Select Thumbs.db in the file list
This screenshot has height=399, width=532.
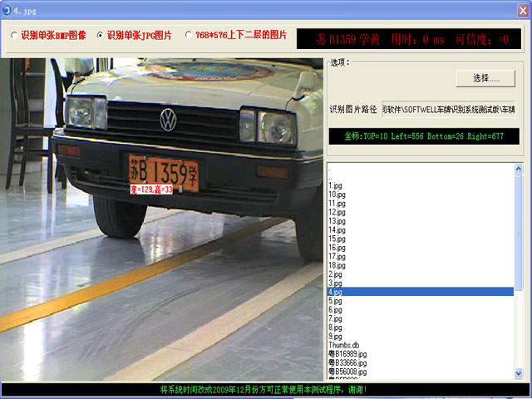click(x=344, y=345)
